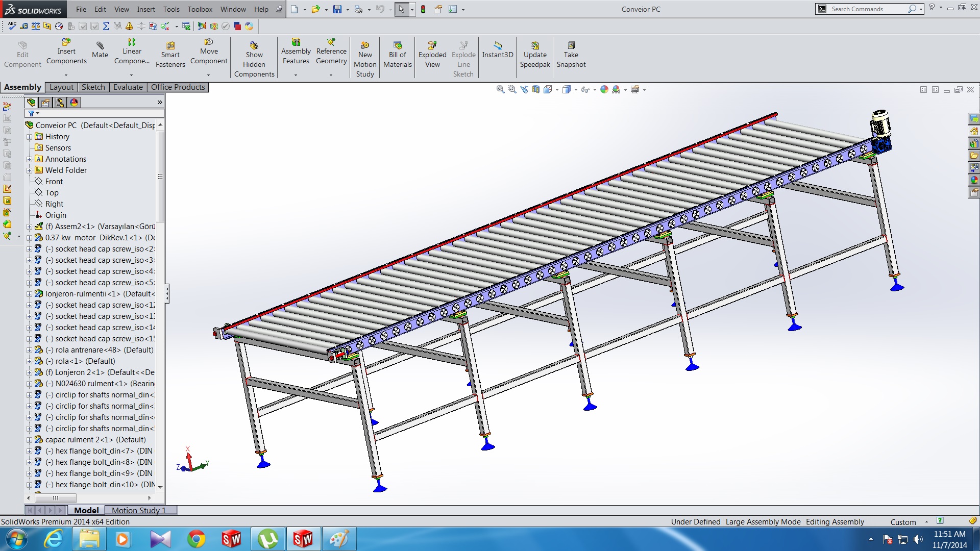Open the Reference Geometry dropdown arrow
Image resolution: width=980 pixels, height=551 pixels.
coord(331,75)
